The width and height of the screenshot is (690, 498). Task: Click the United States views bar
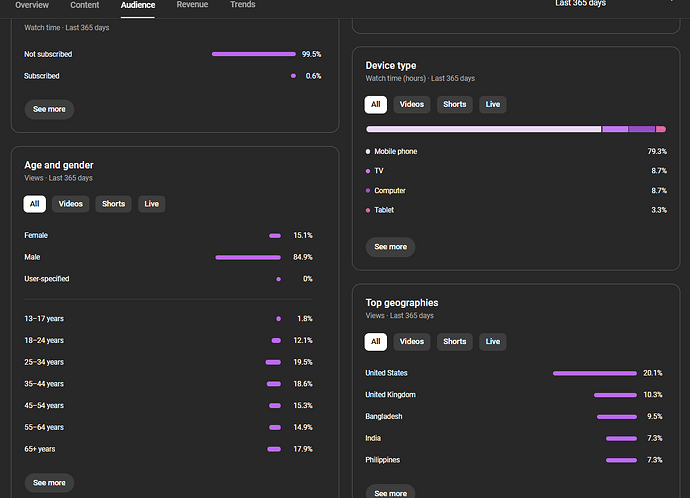click(595, 373)
